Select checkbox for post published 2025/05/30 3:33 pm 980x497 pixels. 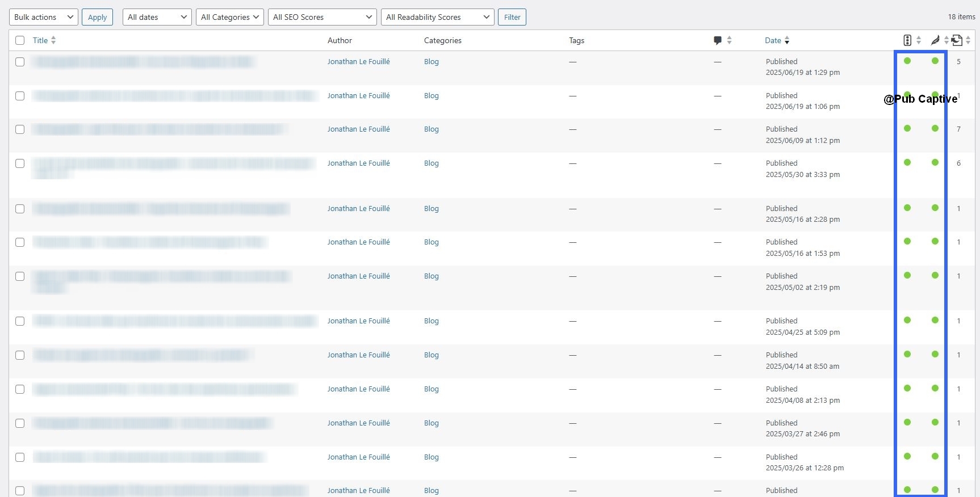pyautogui.click(x=20, y=163)
